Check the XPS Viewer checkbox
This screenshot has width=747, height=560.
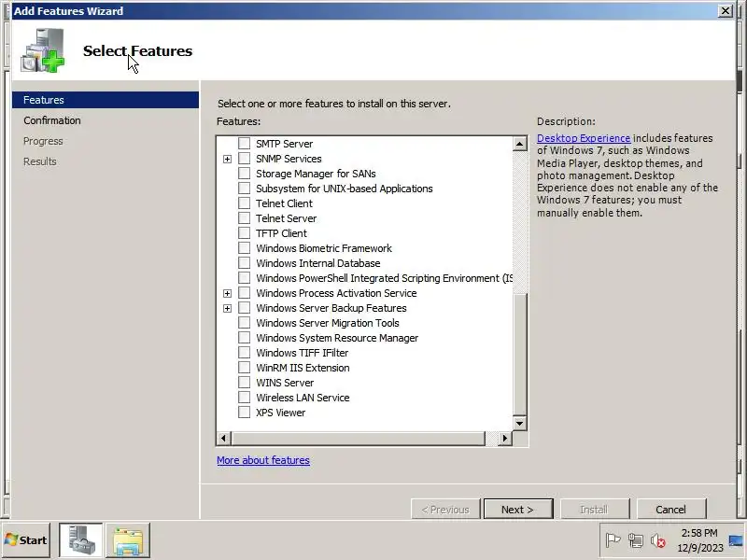click(x=244, y=412)
